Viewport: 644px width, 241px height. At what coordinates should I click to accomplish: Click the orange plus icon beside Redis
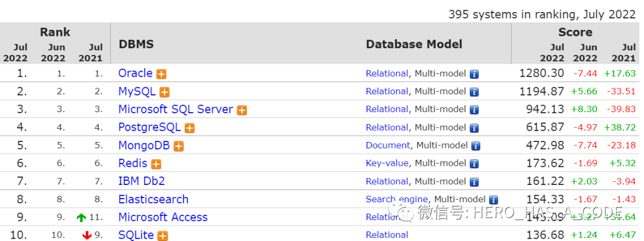[156, 164]
